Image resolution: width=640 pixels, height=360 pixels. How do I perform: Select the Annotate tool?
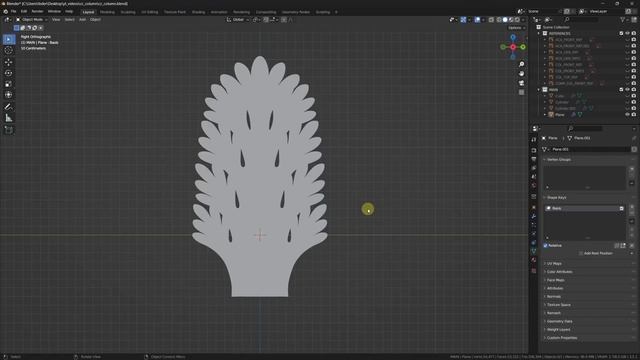tap(9, 107)
